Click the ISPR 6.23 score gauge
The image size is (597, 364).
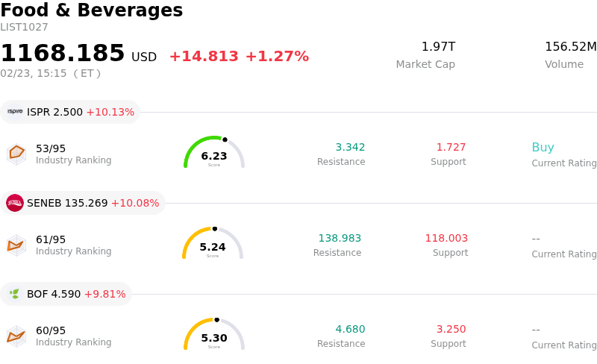tap(214, 153)
